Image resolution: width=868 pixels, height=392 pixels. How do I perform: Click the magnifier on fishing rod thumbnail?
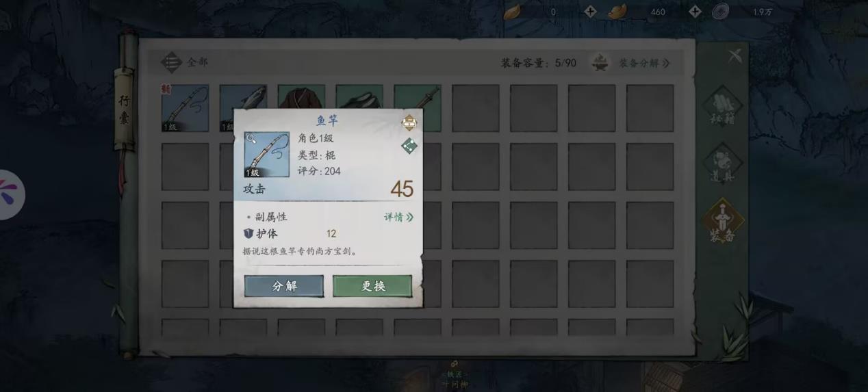252,139
